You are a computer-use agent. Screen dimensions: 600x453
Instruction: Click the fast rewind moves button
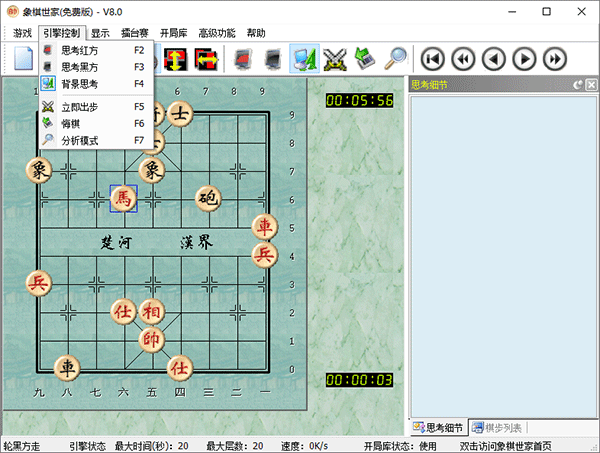[463, 59]
